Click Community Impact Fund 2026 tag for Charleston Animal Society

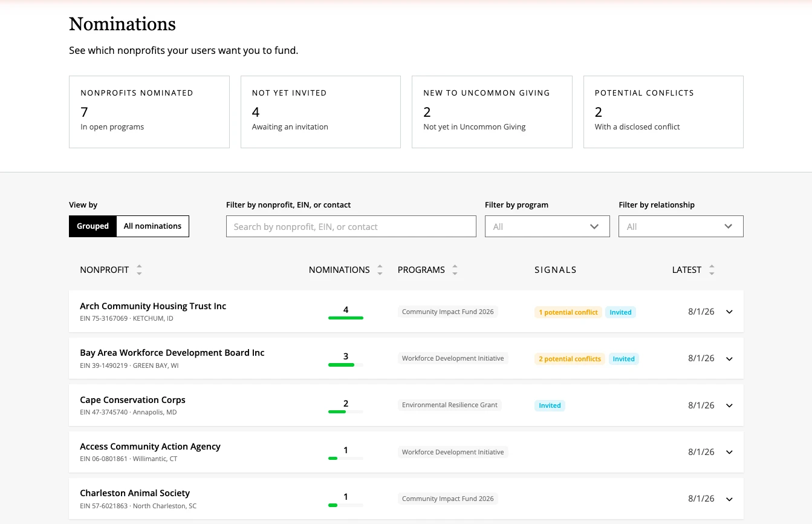[x=448, y=499]
